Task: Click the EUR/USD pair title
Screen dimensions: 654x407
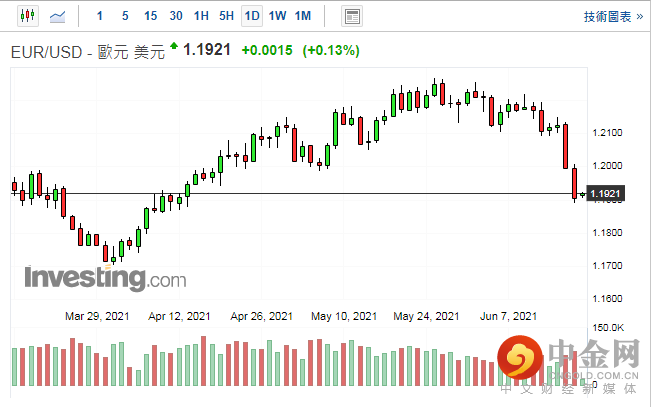Action: [x=88, y=53]
